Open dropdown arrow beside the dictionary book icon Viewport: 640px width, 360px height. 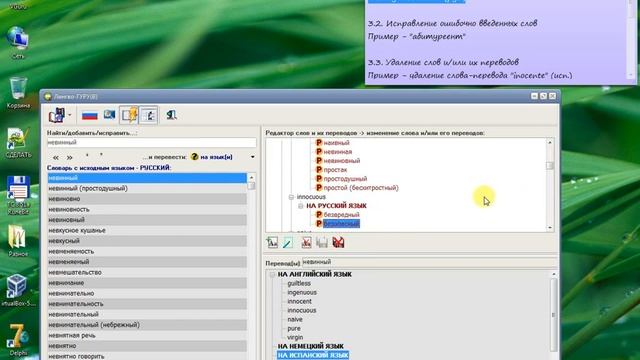tap(70, 115)
